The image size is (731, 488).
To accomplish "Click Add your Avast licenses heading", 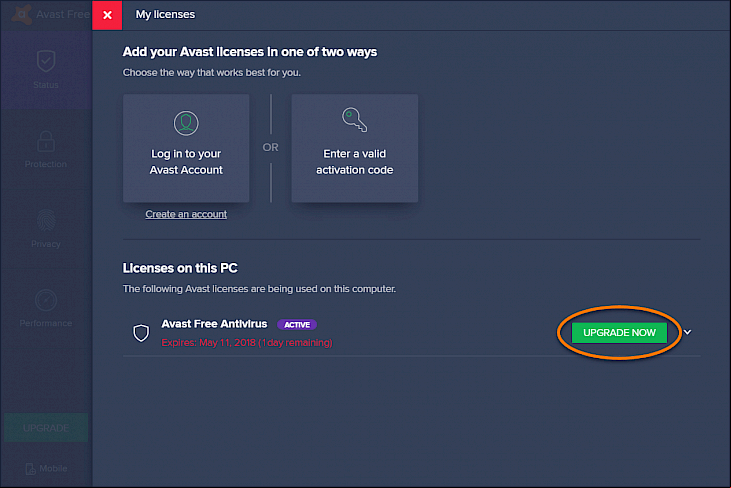I will [x=249, y=52].
